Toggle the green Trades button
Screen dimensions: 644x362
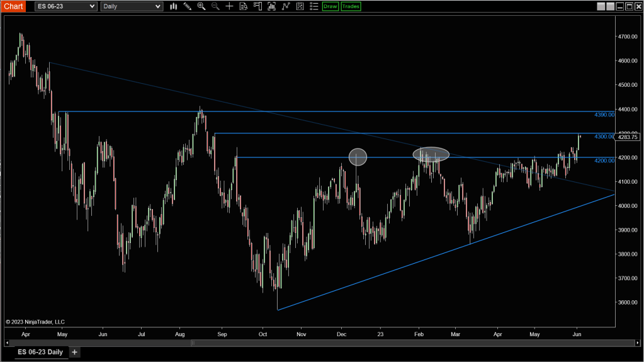(x=351, y=6)
